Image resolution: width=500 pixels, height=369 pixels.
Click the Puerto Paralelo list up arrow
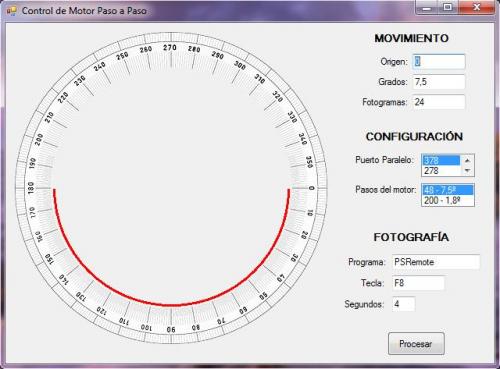pos(467,160)
